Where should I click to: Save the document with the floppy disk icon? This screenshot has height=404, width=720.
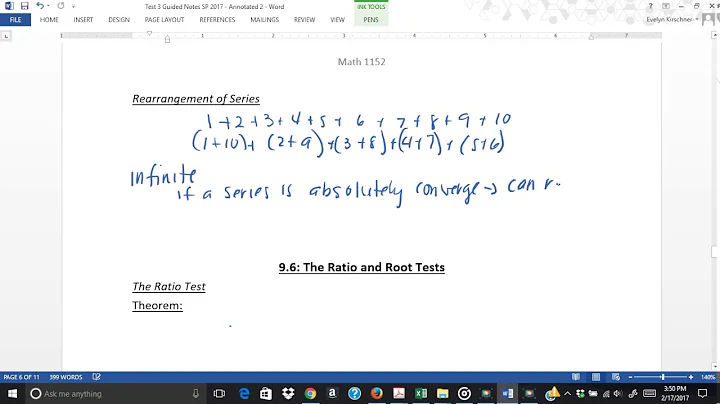click(24, 6)
